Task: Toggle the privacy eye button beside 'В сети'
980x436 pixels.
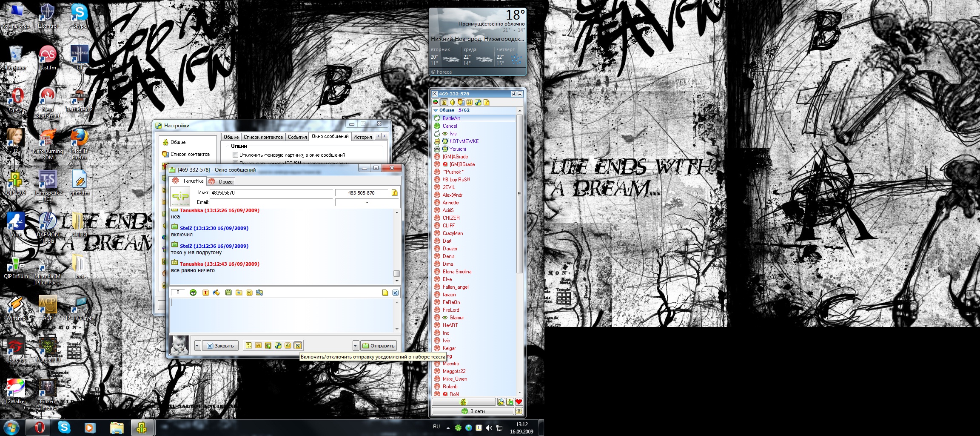Action: pyautogui.click(x=518, y=411)
